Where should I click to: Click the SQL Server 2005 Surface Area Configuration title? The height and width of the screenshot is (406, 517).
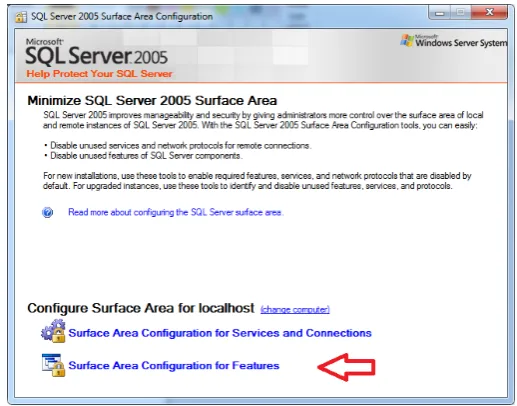[122, 16]
